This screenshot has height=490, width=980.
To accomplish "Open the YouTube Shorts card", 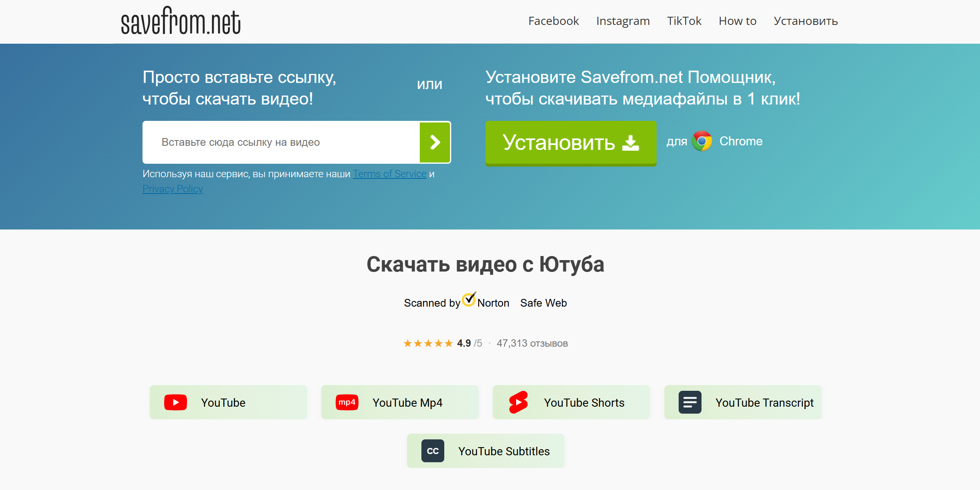I will coord(571,402).
